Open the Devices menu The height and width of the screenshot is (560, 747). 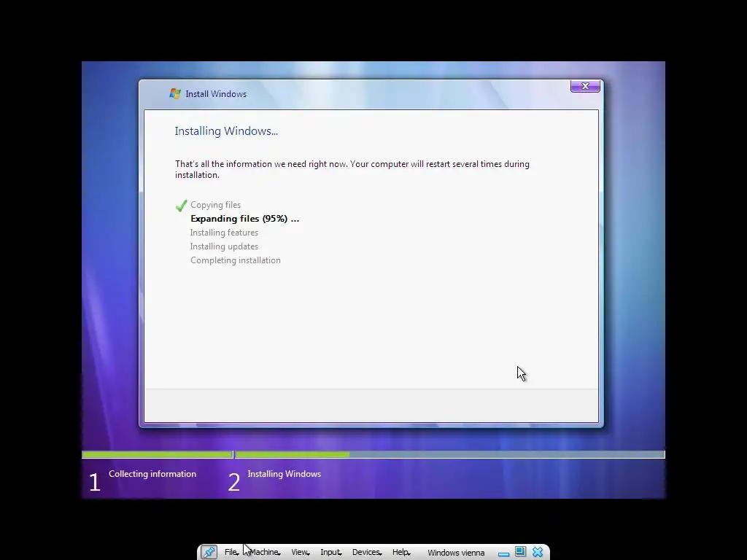366,552
